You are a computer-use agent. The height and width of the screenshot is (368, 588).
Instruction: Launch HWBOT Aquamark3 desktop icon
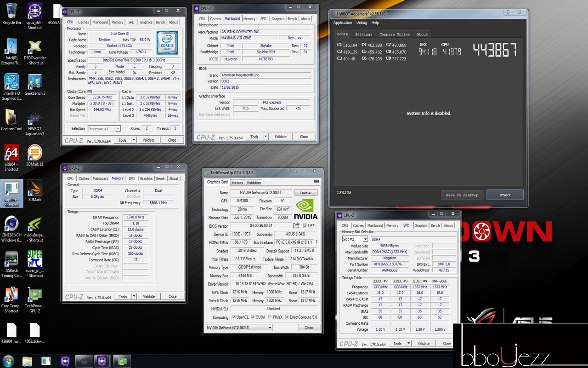[34, 123]
